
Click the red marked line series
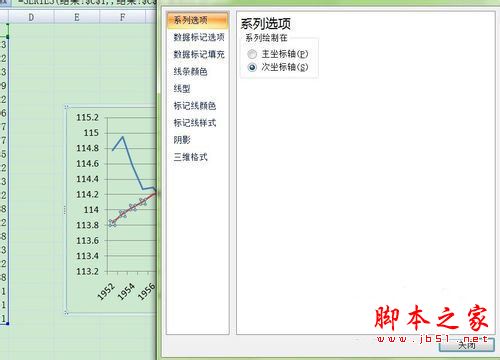pyautogui.click(x=133, y=208)
